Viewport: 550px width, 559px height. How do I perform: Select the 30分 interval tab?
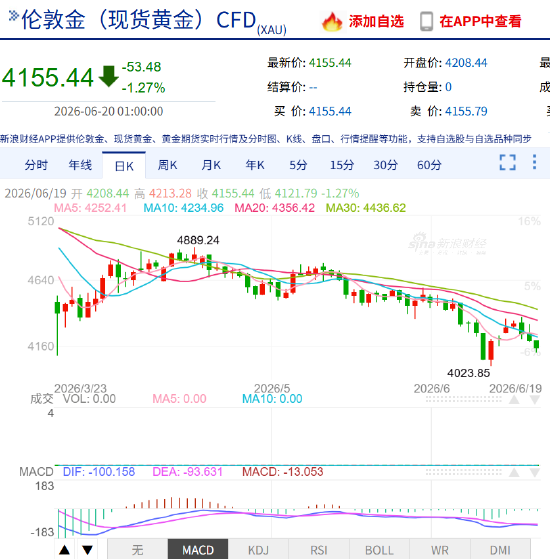385,165
